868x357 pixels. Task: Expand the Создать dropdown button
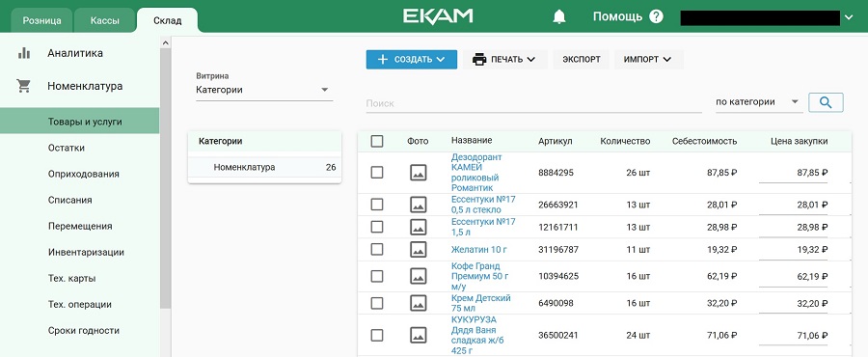(x=411, y=59)
